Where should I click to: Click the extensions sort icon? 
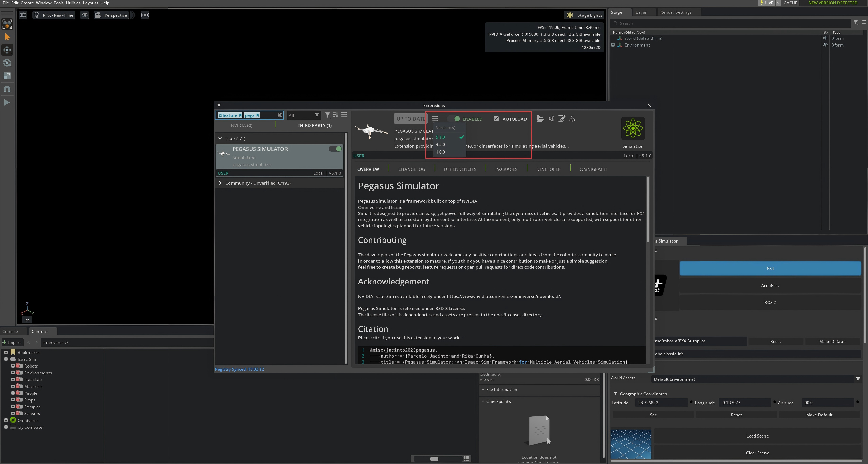coord(336,115)
